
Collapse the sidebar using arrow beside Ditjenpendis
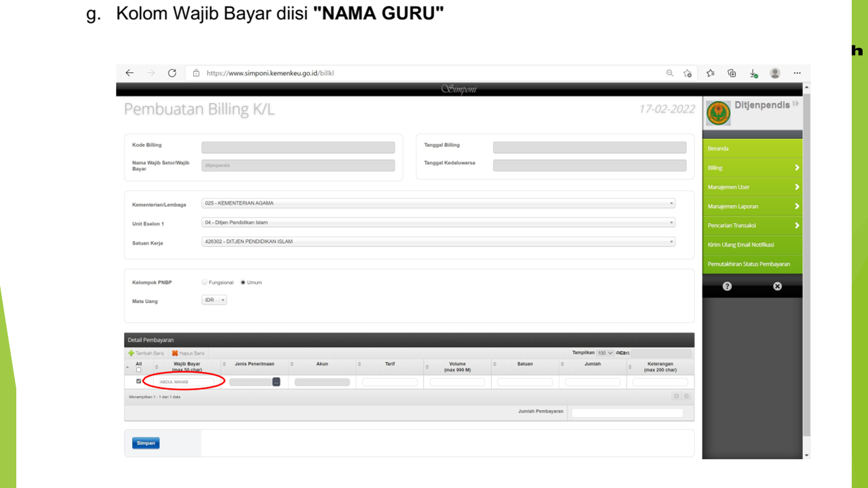(x=796, y=104)
